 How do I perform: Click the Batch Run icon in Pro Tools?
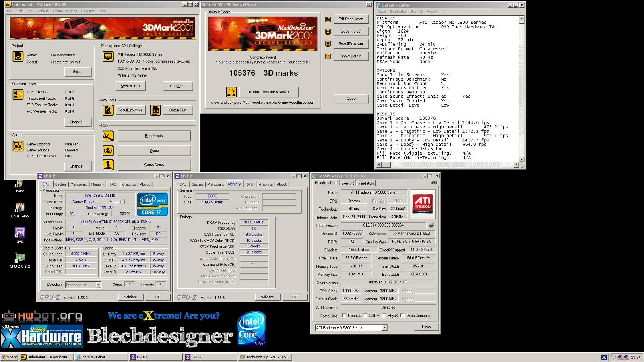[x=155, y=110]
